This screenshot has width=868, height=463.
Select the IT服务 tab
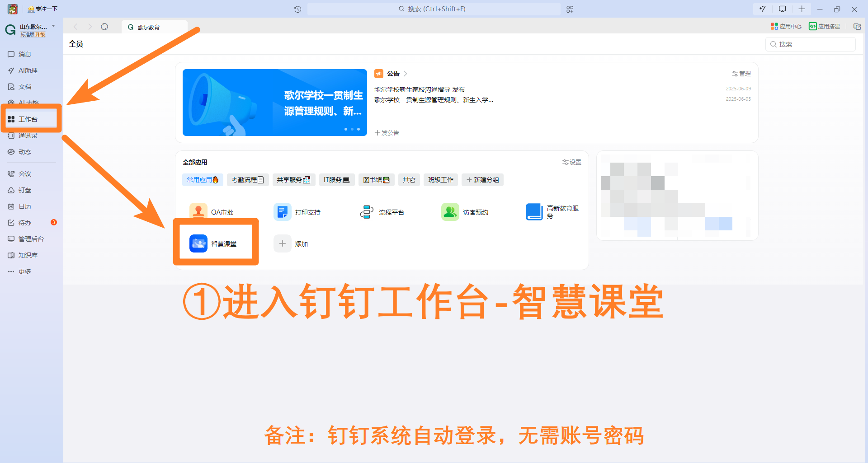pyautogui.click(x=337, y=180)
